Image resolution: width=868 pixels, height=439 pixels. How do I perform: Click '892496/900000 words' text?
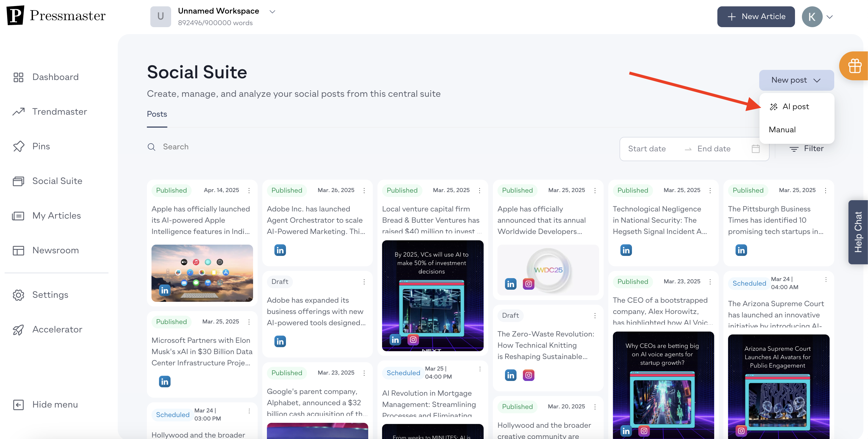tap(215, 23)
